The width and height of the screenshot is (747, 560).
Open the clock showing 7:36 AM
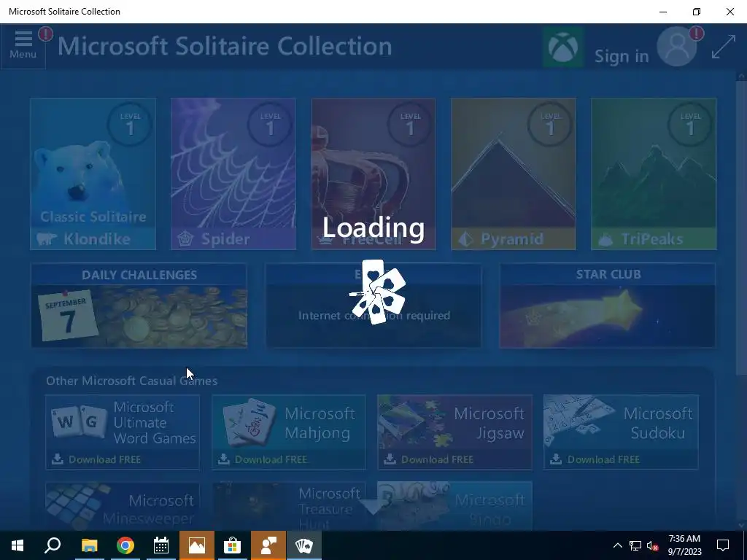coord(684,545)
